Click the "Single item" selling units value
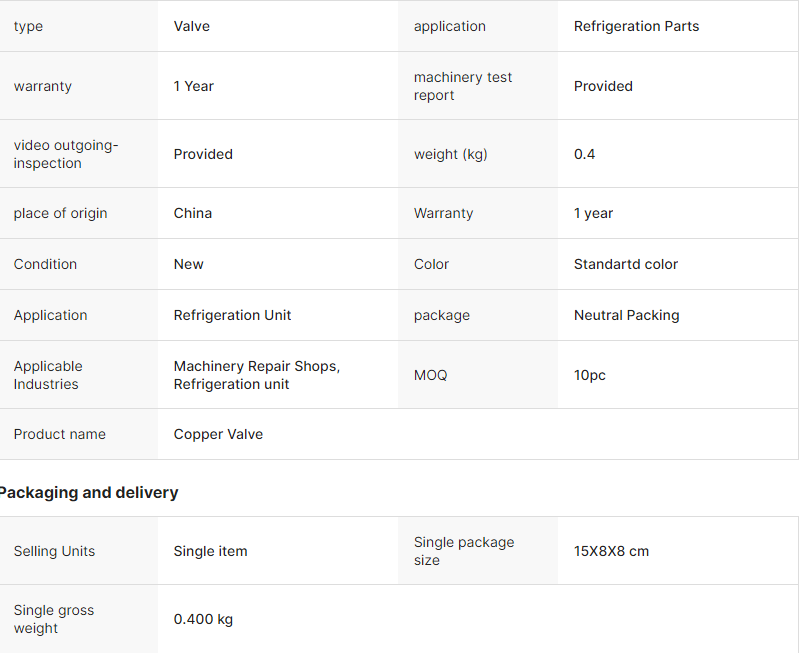799x653 pixels. click(210, 551)
